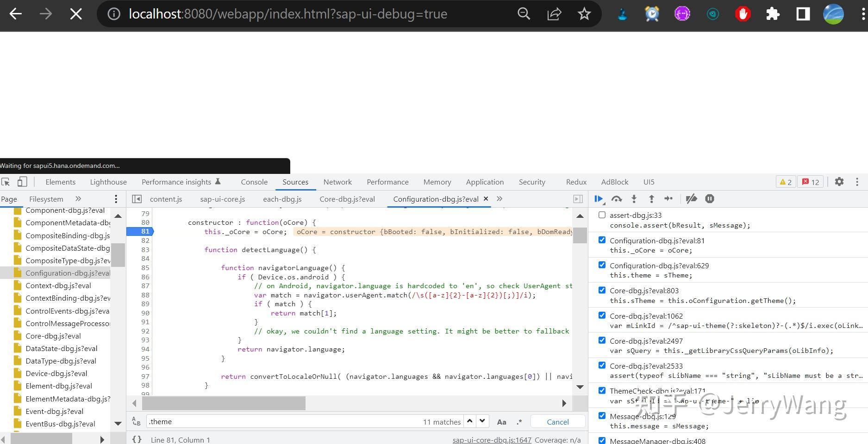This screenshot has width=868, height=444.
Task: Jump to next search match
Action: (x=482, y=421)
